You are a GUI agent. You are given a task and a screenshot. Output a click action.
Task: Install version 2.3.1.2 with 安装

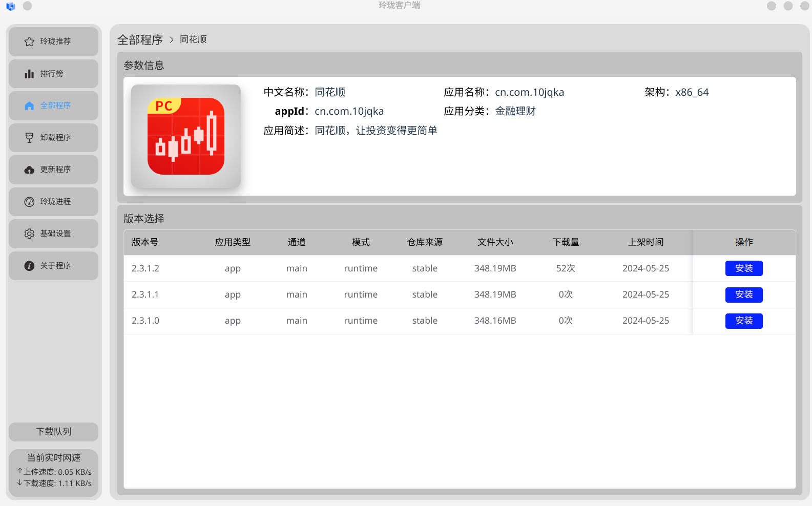[x=744, y=268]
